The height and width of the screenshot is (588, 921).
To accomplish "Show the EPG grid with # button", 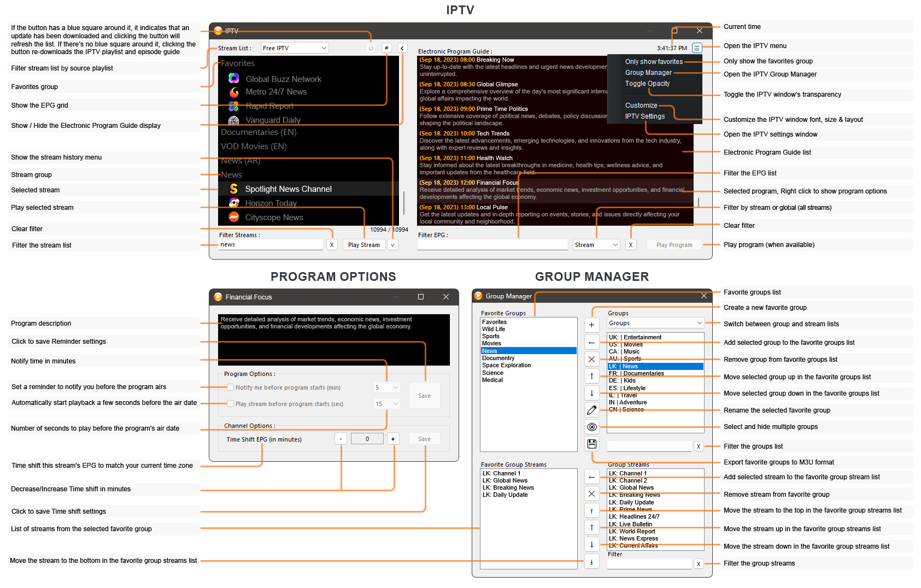I will coord(386,48).
